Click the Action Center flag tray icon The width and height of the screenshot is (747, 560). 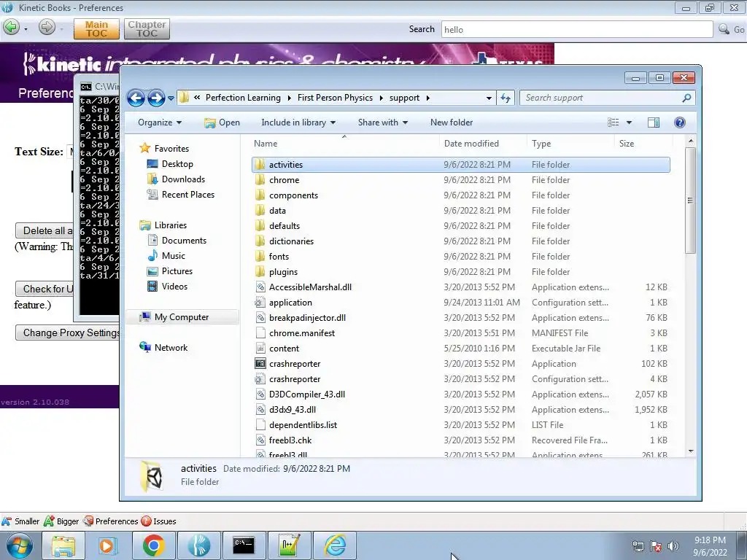[656, 546]
